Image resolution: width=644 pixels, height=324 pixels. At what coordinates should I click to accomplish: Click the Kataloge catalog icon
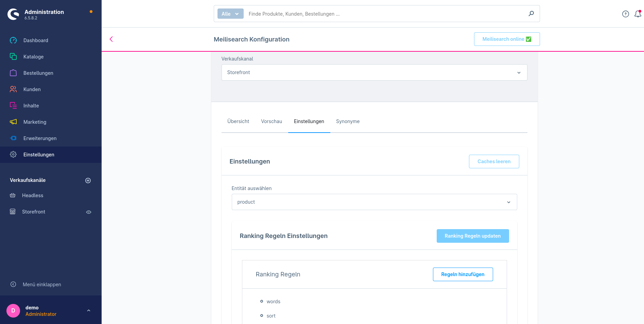[x=13, y=56]
